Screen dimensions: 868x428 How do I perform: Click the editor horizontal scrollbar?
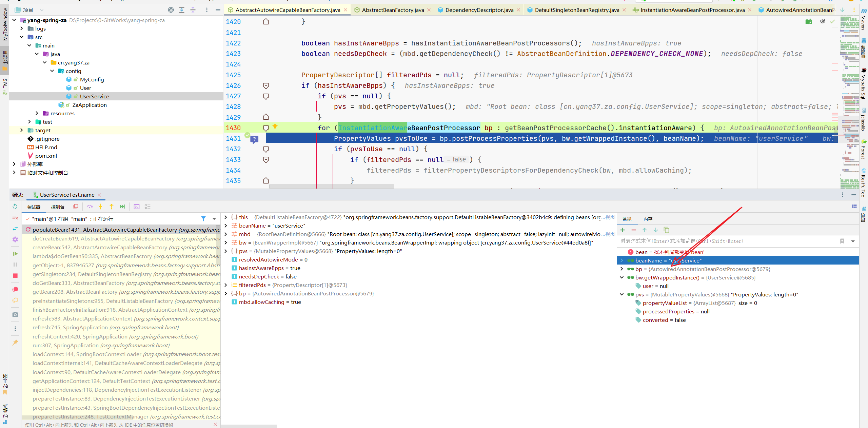(331, 187)
